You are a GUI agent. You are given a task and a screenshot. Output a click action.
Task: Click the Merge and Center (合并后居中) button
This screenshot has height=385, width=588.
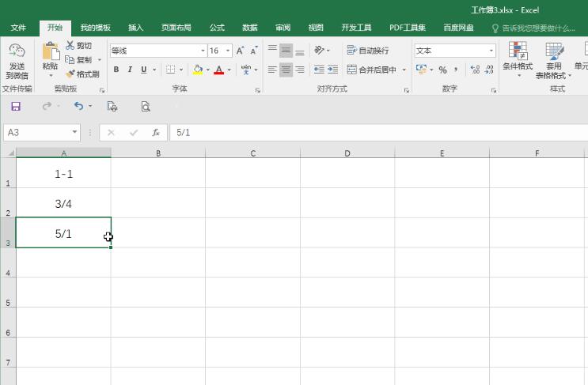(x=372, y=70)
